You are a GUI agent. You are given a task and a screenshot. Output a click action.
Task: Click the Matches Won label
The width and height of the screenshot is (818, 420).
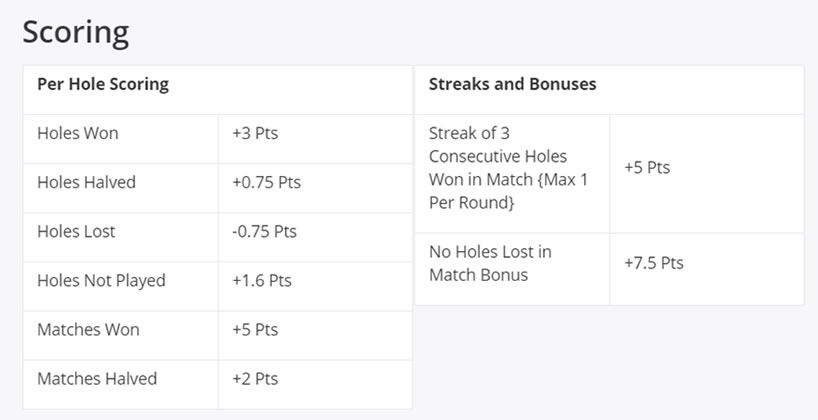[x=88, y=329]
